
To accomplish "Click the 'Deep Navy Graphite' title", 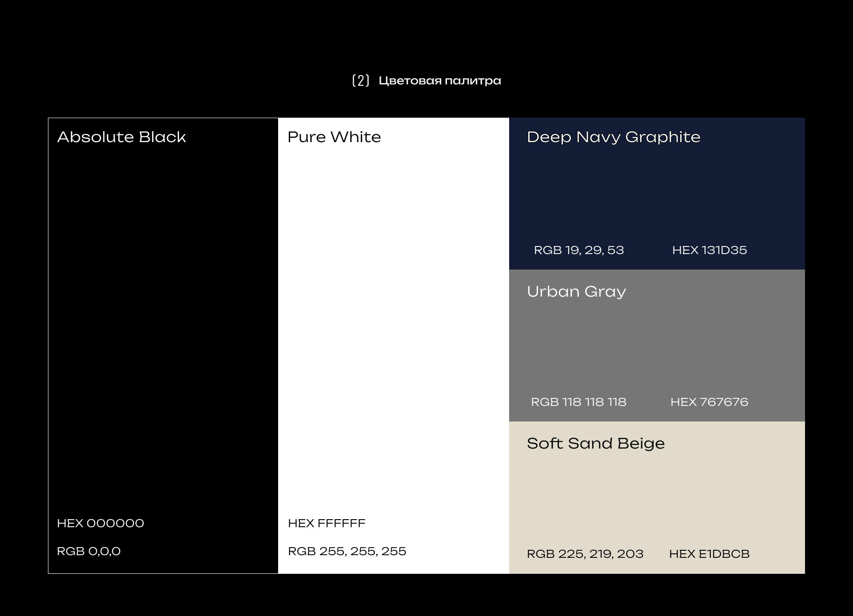I will pos(614,137).
